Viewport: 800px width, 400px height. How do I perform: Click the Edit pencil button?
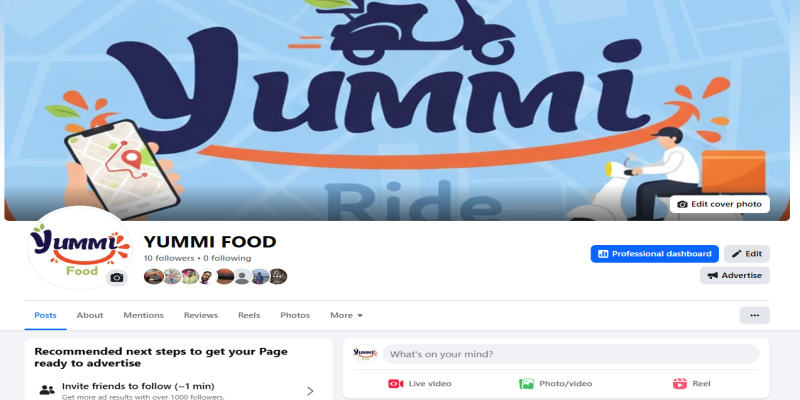point(747,254)
